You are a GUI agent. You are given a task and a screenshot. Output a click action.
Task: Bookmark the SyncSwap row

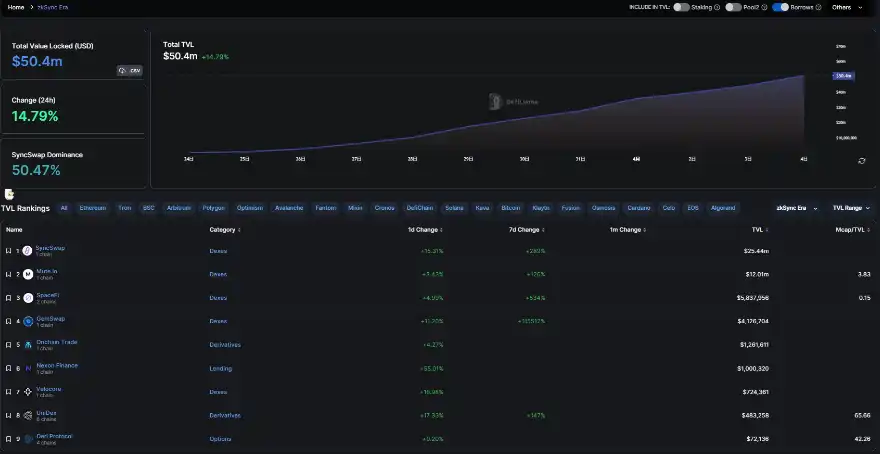(8, 251)
